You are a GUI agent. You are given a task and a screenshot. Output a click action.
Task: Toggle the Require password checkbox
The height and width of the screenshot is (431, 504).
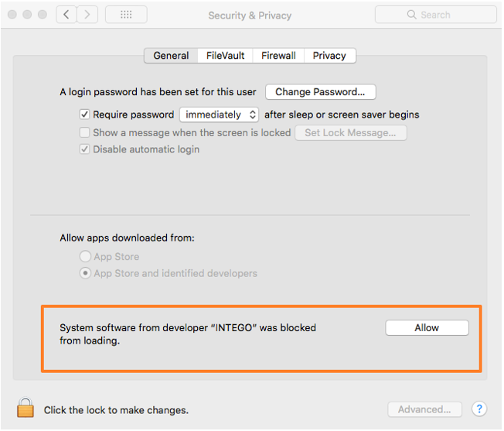84,115
